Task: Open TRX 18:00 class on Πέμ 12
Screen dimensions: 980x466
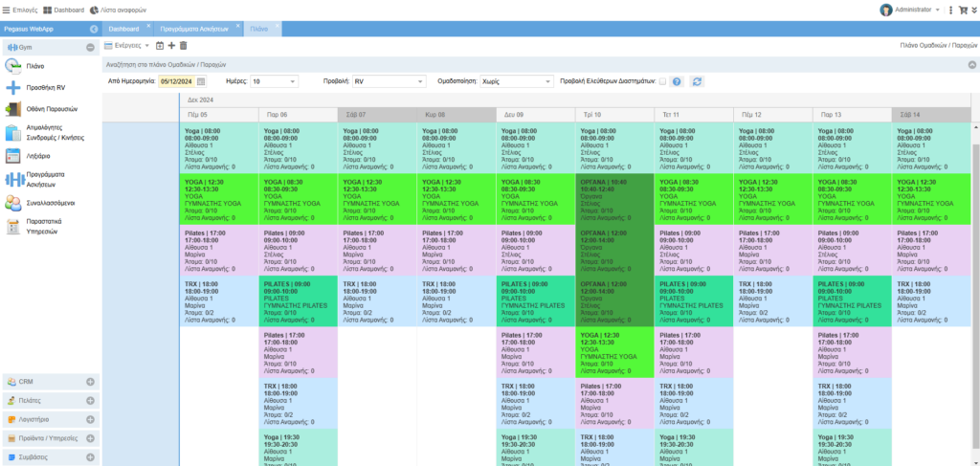Action: point(773,300)
